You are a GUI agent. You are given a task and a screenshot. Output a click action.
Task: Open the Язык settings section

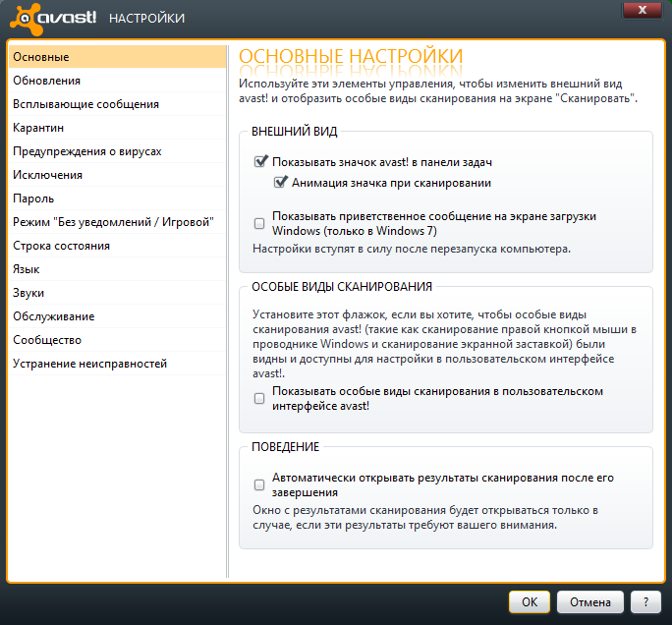point(117,269)
